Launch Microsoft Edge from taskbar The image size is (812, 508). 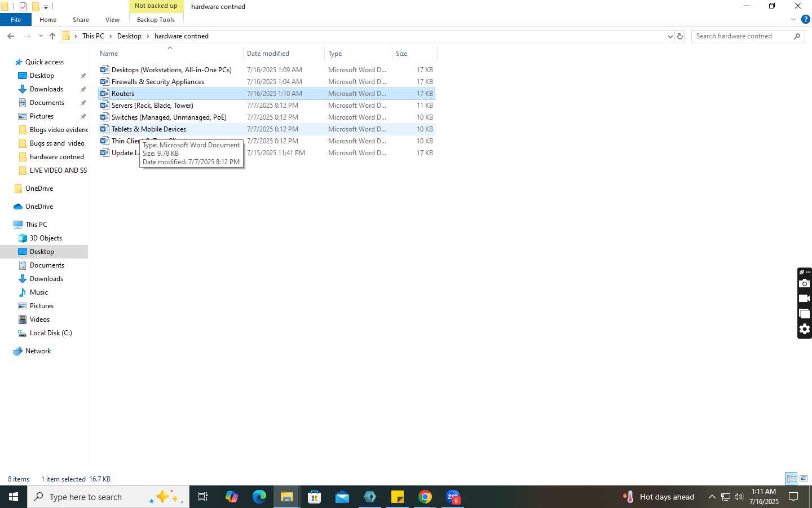[x=259, y=497]
